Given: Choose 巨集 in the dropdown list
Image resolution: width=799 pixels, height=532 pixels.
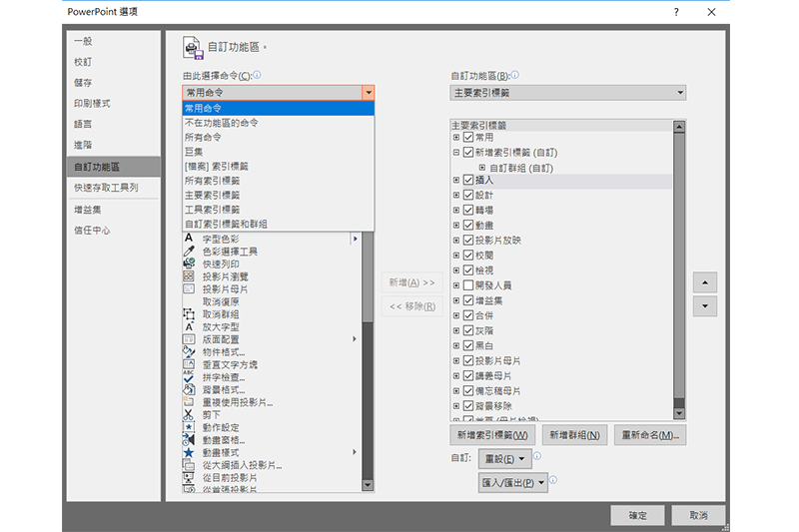Looking at the screenshot, I should point(279,152).
